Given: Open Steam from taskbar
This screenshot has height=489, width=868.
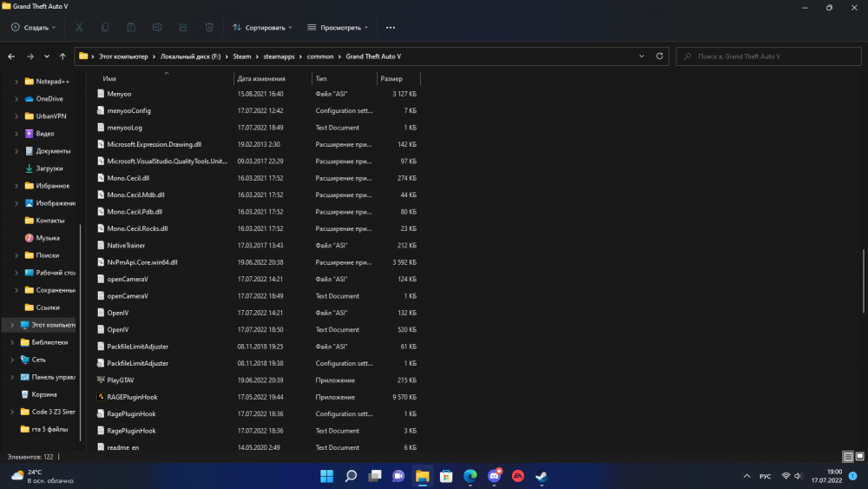Looking at the screenshot, I should tap(542, 476).
